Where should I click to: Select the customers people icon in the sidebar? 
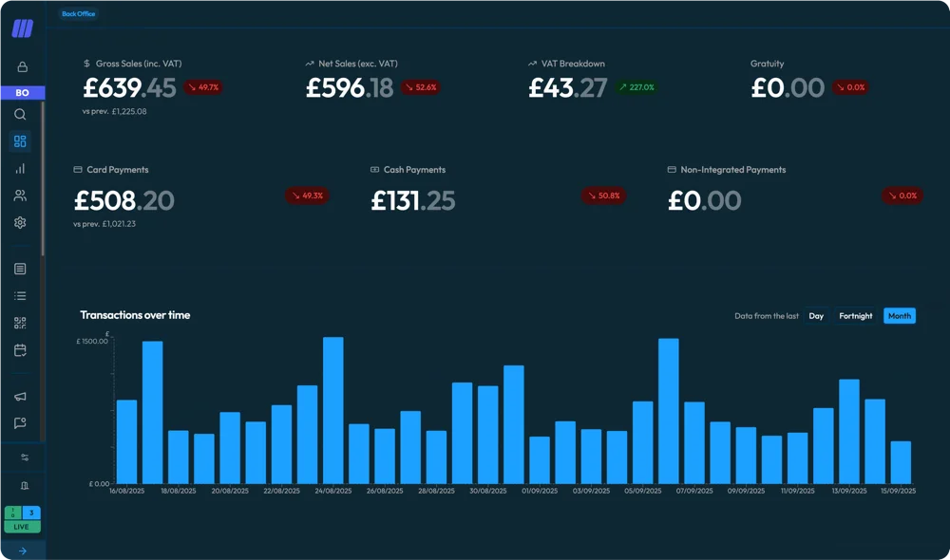pos(21,195)
